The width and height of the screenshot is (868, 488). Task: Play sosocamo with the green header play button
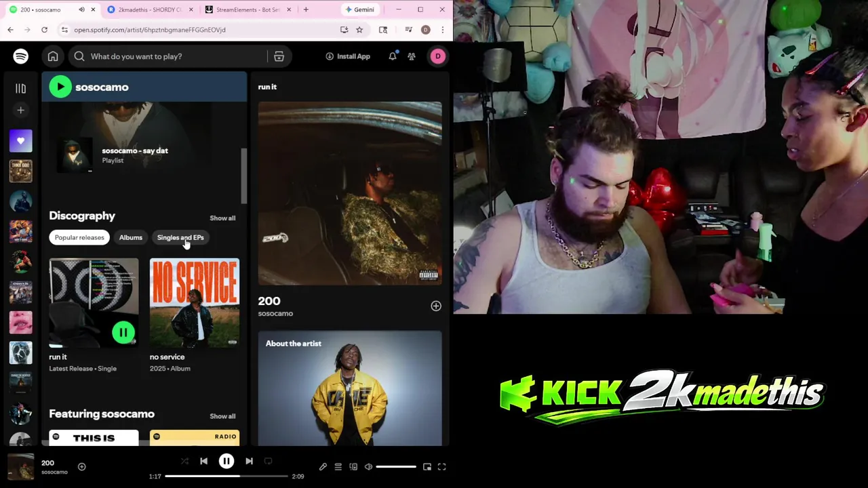60,87
